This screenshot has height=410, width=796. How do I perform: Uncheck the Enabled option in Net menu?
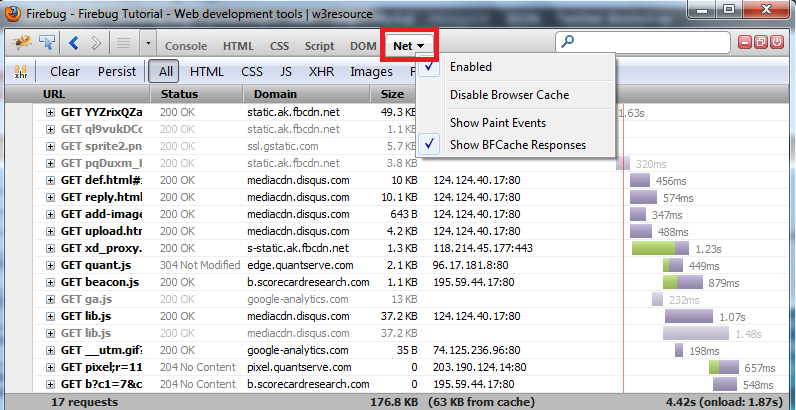[470, 67]
